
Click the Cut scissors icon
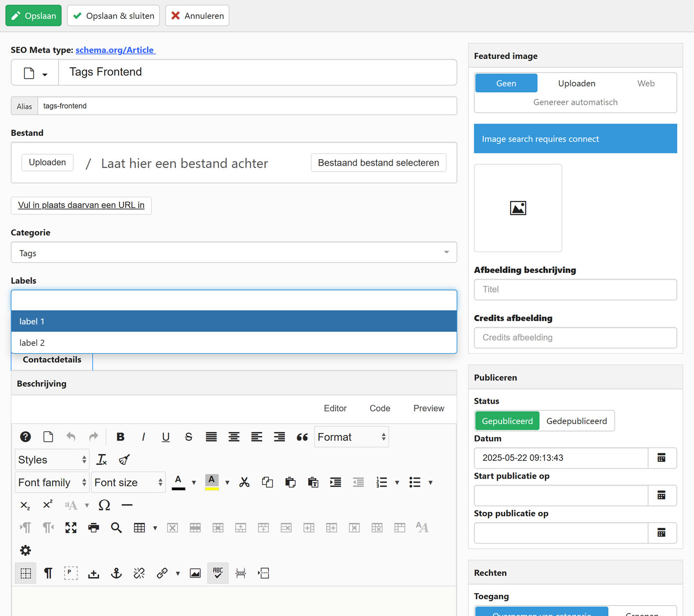[244, 483]
